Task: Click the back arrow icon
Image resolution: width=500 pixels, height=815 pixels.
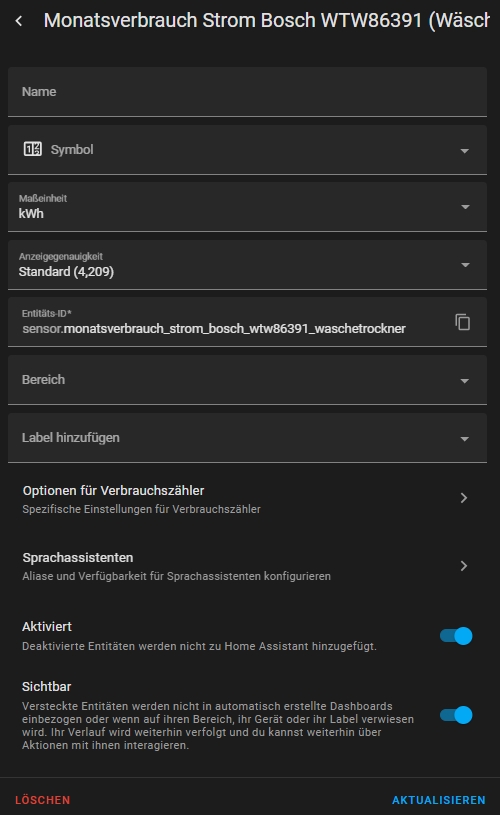Action: tap(19, 21)
